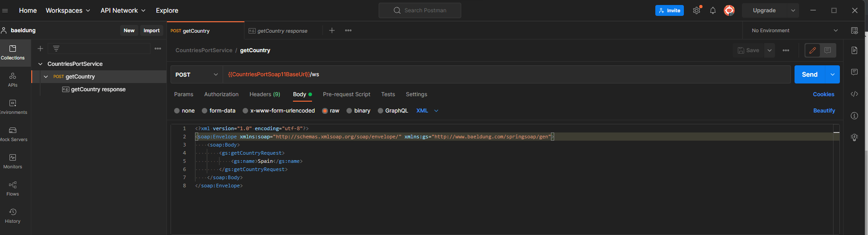Click the Beautify link
This screenshot has width=868, height=235.
coord(824,111)
